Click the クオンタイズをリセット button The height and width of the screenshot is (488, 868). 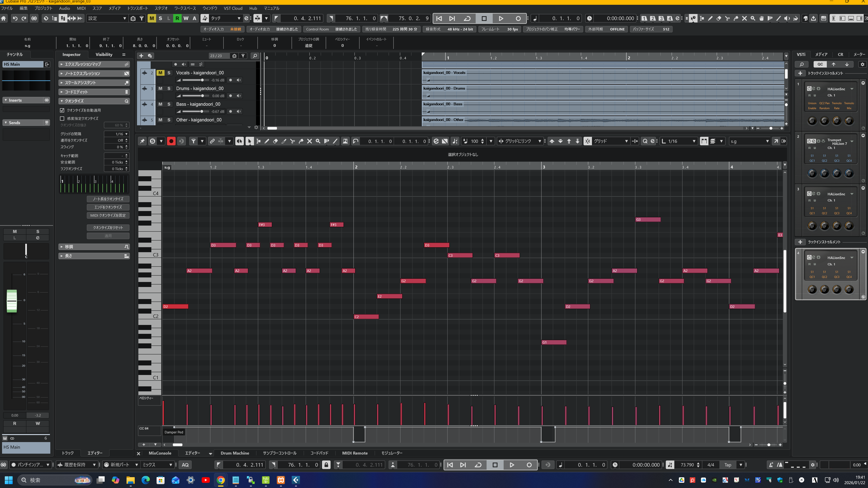pos(108,228)
